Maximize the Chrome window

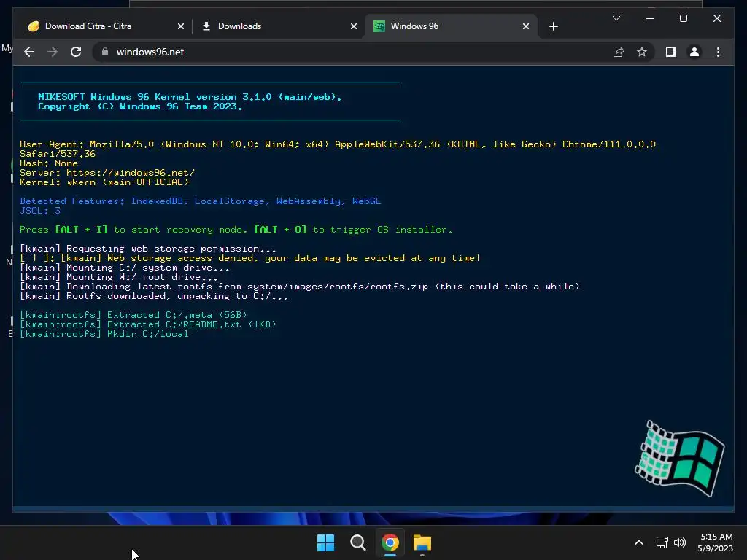[683, 18]
